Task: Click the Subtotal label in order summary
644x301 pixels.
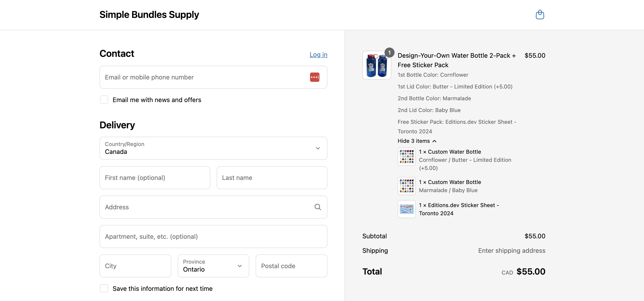Action: (375, 236)
